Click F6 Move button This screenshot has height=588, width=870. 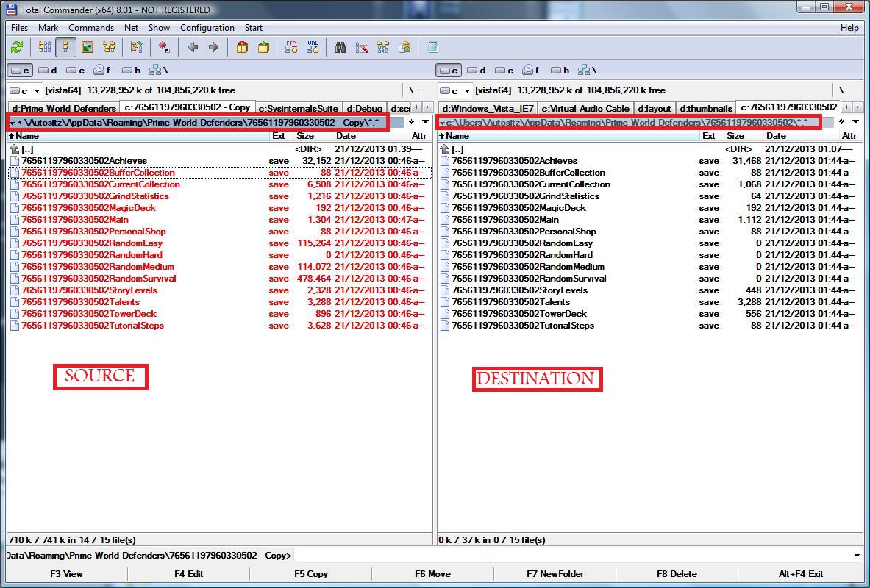(432, 574)
